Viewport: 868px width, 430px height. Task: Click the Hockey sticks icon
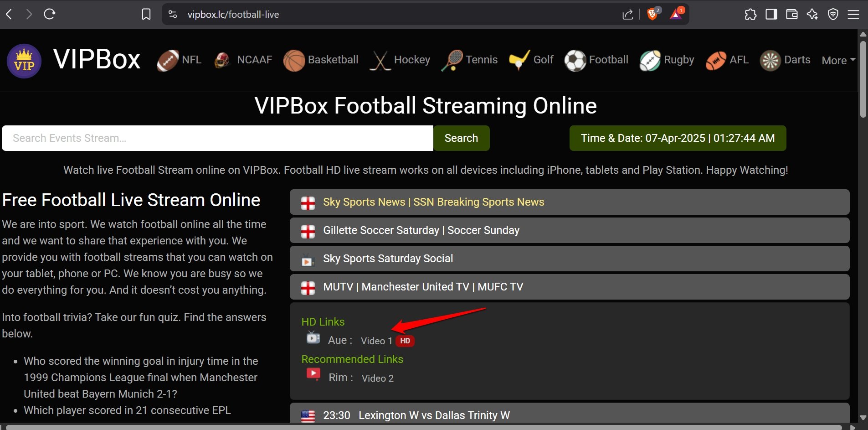pos(380,61)
